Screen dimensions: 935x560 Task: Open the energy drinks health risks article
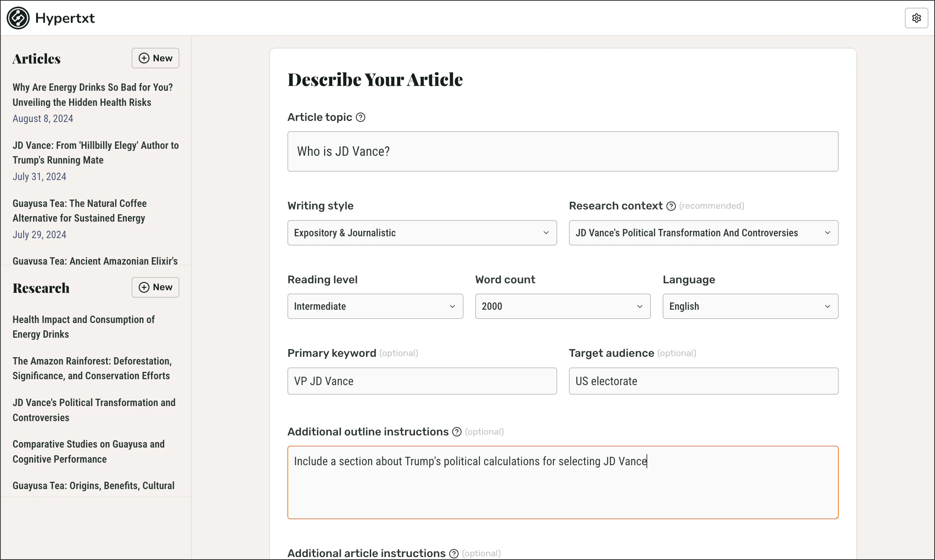pos(93,95)
